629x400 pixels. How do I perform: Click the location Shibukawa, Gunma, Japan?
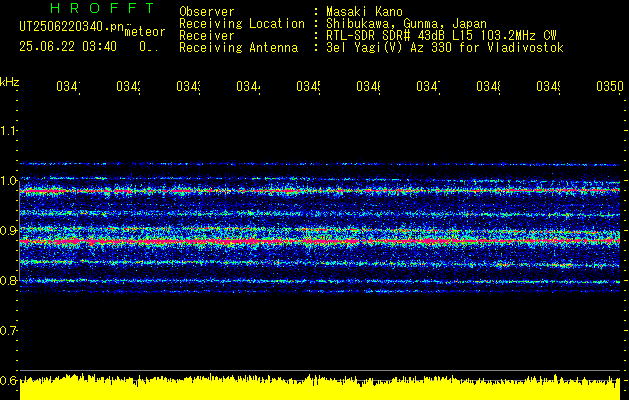406,24
